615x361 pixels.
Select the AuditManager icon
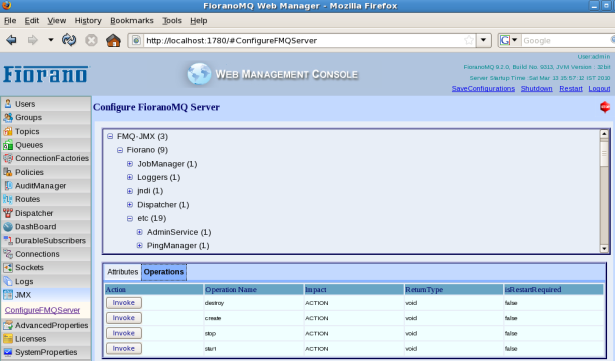coord(8,186)
